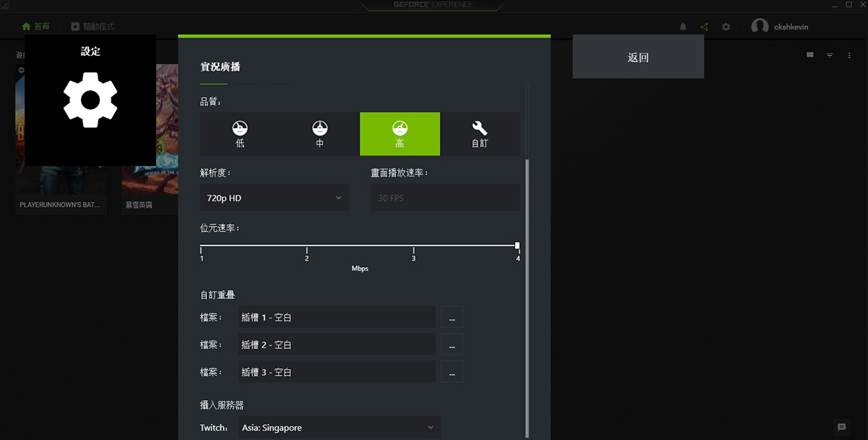Viewport: 868px width, 440px height.
Task: Go to the 首頁 home tab
Action: [x=36, y=27]
